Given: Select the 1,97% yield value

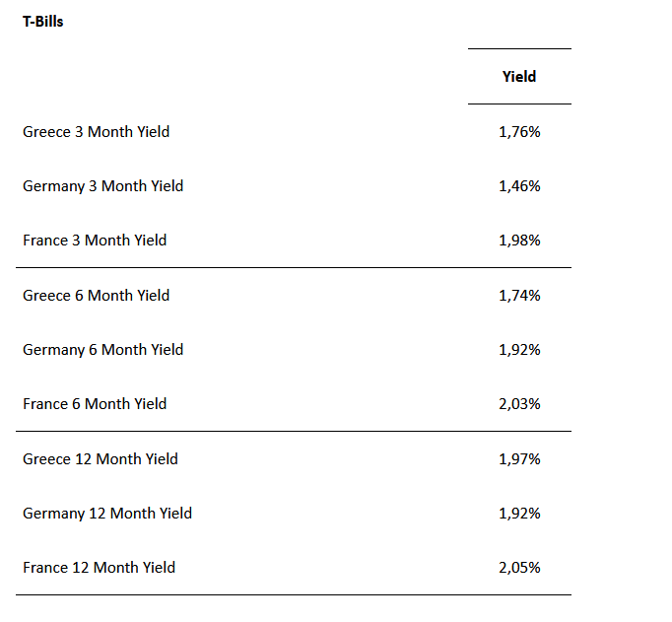Looking at the screenshot, I should (519, 458).
